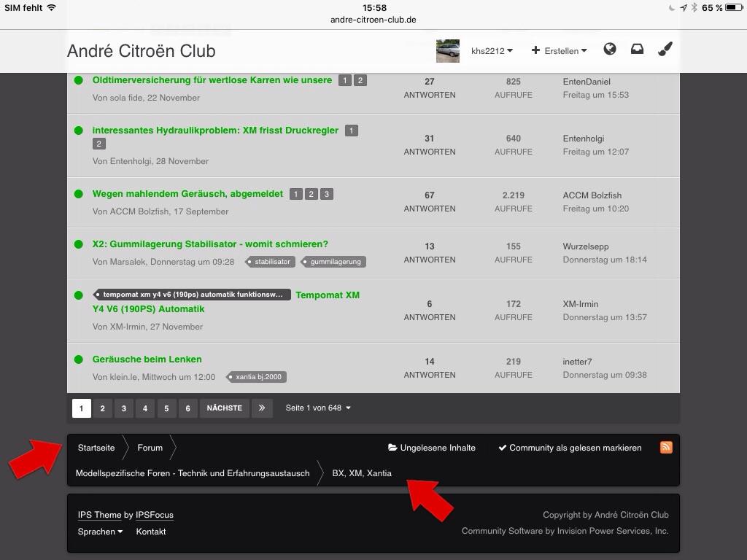Go to page 1 of Oldtimerversicherung topic

tap(345, 80)
